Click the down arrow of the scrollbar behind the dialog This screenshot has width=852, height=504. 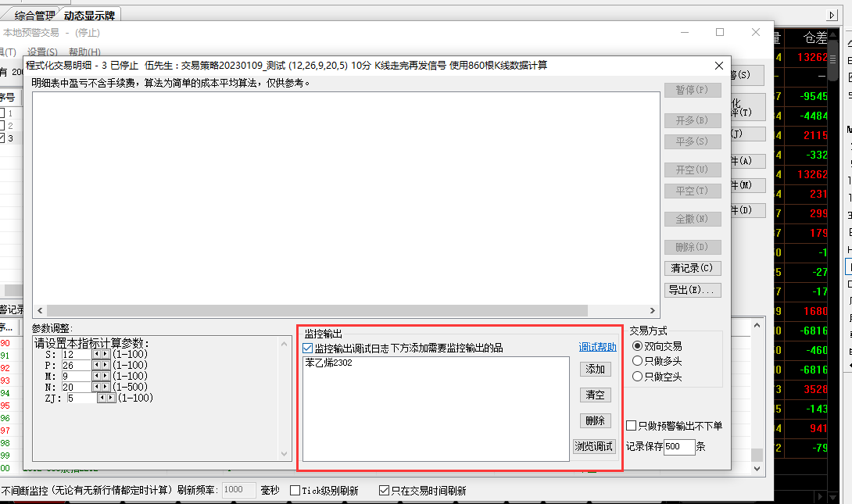[757, 468]
